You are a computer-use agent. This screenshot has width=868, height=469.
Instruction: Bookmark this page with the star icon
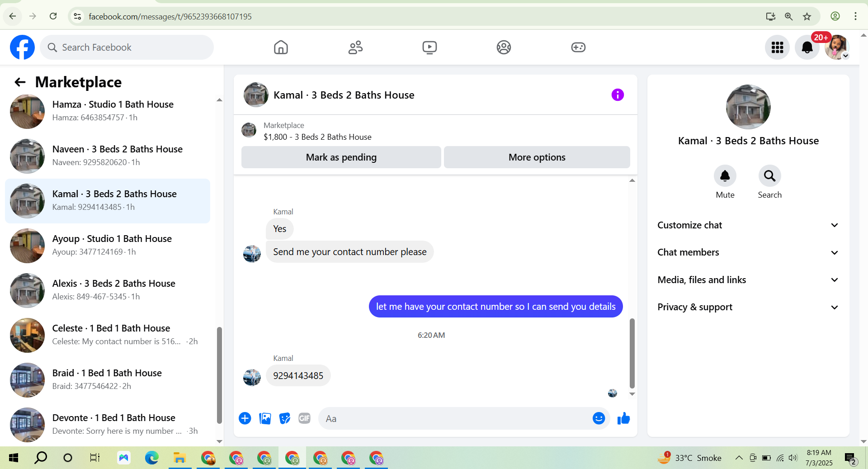point(807,16)
